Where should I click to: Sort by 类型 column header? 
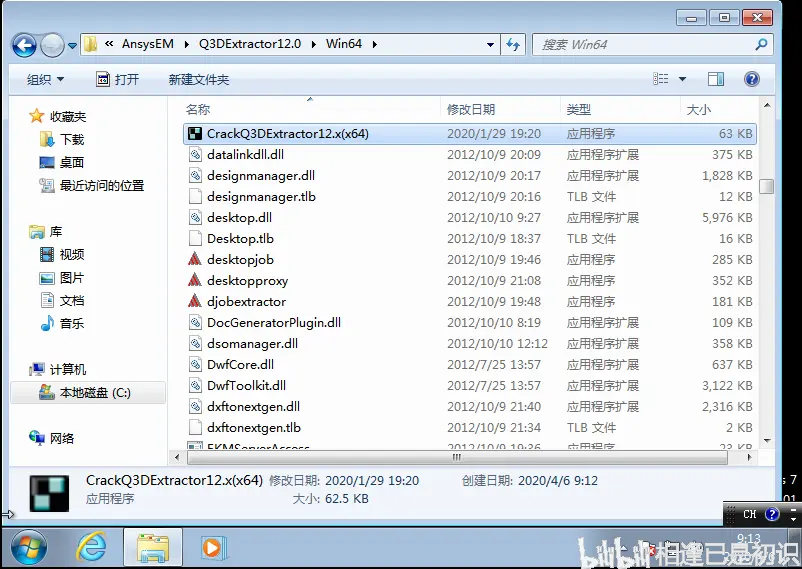(x=578, y=110)
